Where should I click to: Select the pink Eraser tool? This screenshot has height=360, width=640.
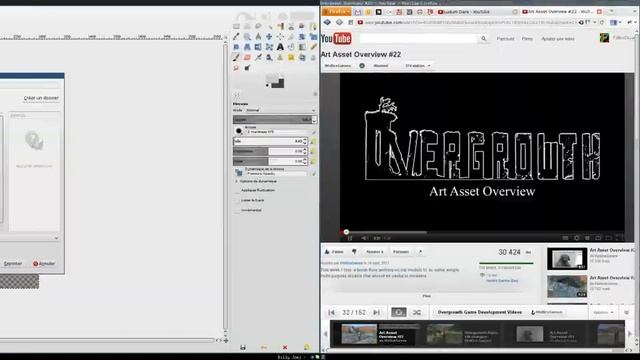pyautogui.click(x=247, y=57)
